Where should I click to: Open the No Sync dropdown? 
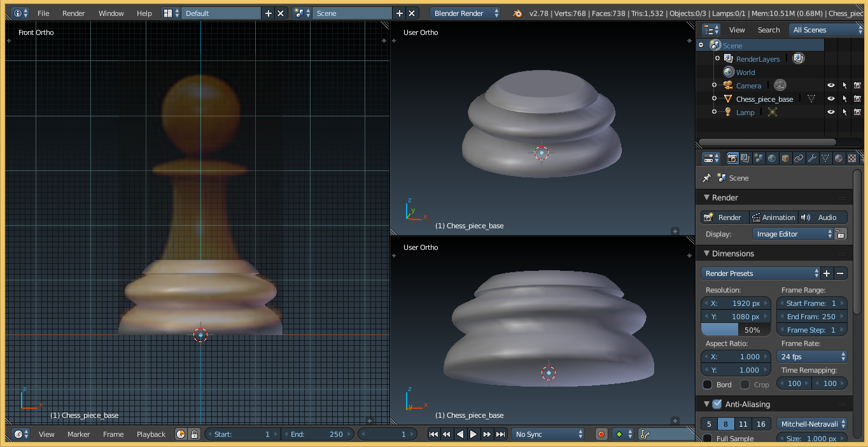coord(549,434)
